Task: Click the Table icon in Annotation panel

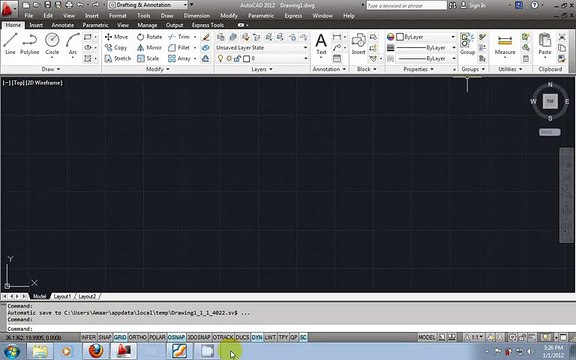Action: pos(337,58)
